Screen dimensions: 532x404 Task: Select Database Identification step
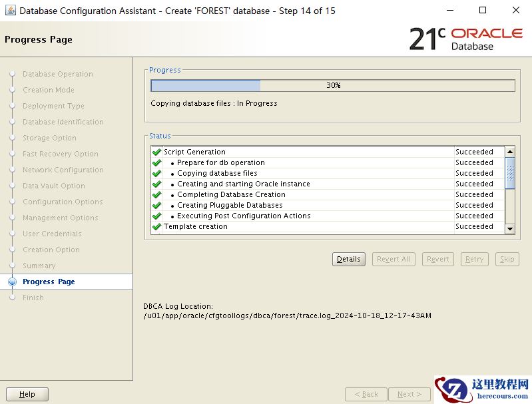(63, 122)
